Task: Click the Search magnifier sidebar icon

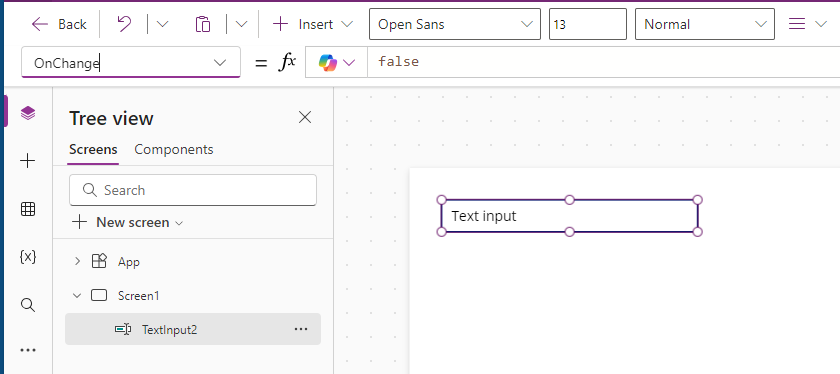Action: (x=28, y=305)
